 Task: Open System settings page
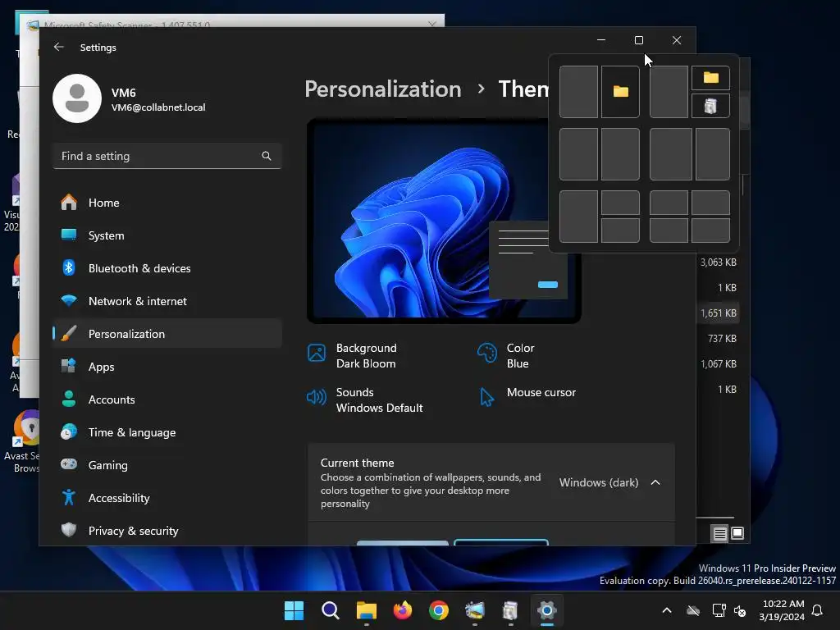[167, 235]
